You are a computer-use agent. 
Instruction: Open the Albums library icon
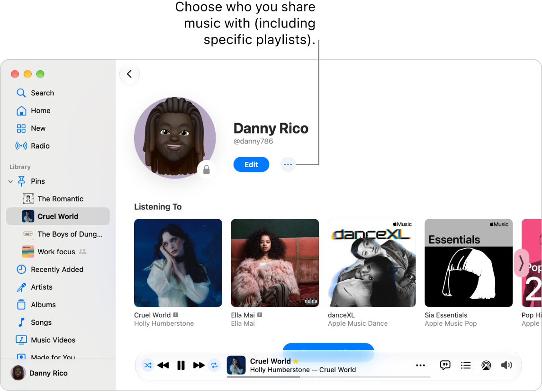click(x=21, y=304)
